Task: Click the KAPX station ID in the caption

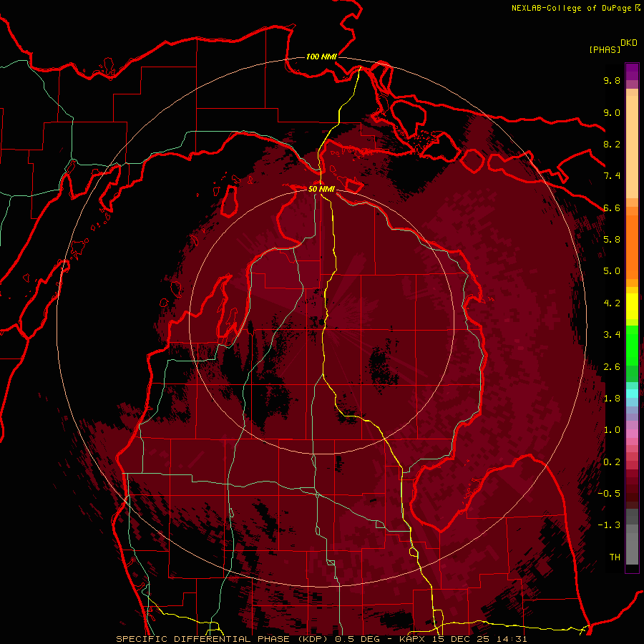Action: tap(412, 639)
